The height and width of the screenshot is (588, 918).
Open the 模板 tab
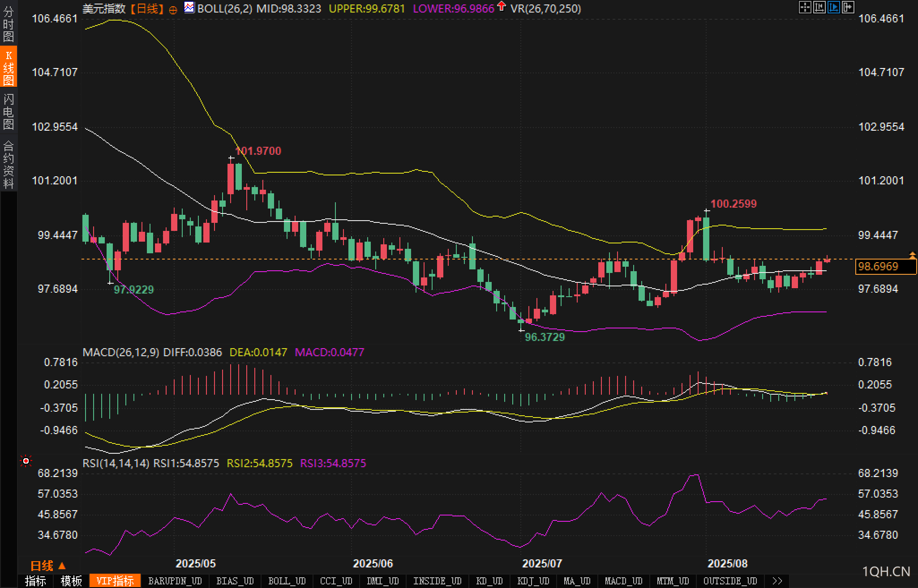coord(71,581)
